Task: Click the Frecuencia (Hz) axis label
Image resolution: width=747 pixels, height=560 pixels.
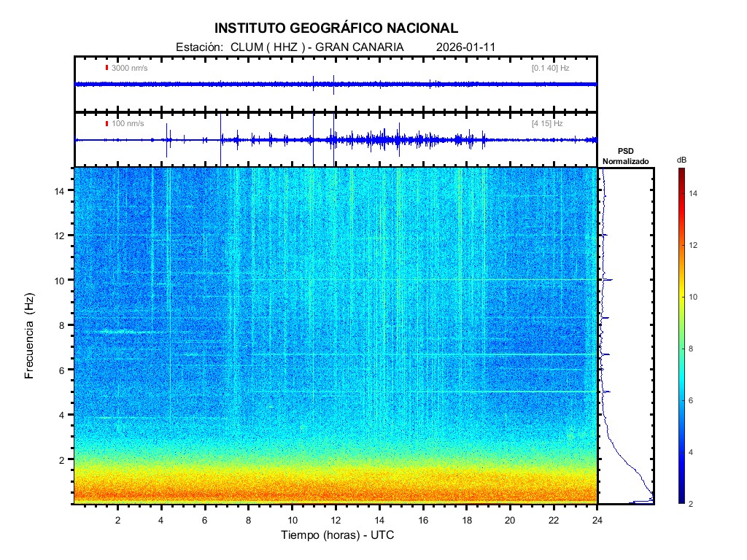Action: click(x=30, y=336)
